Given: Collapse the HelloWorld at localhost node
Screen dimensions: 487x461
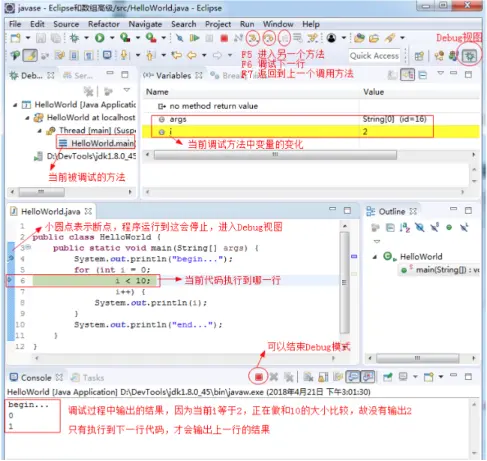Looking at the screenshot, I should [x=28, y=118].
